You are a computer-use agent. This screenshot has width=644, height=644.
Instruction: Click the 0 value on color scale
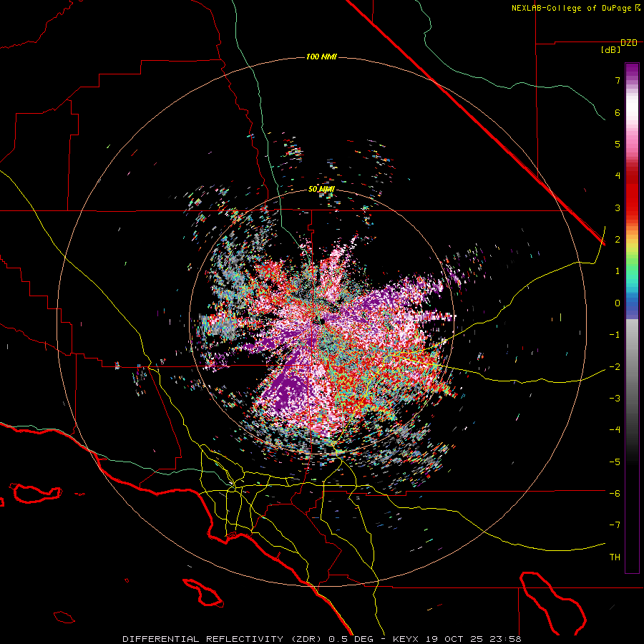618,303
